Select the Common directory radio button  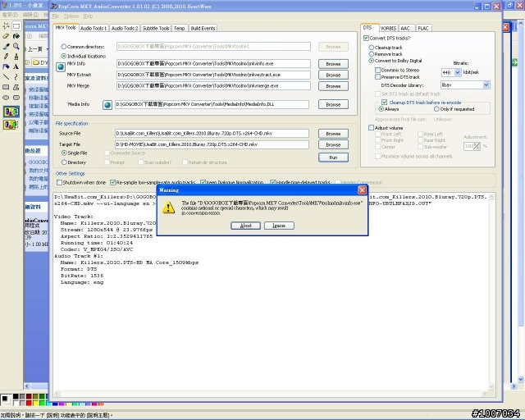point(64,47)
